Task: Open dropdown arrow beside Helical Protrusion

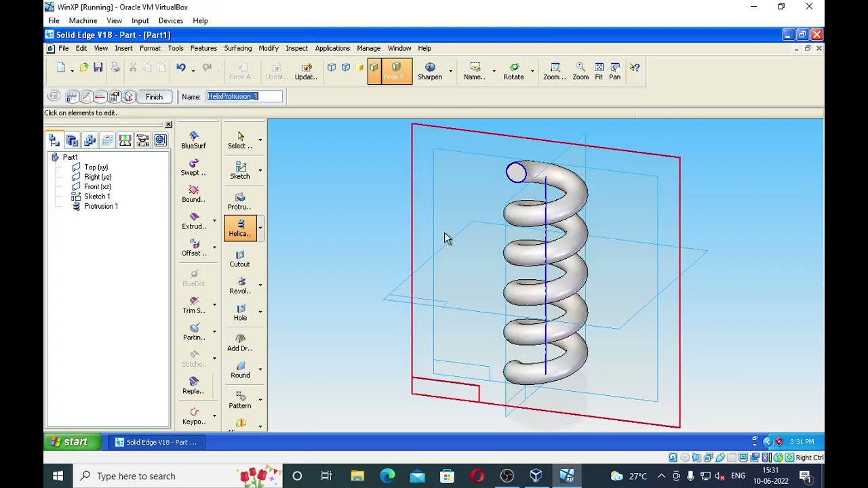Action: (x=260, y=228)
